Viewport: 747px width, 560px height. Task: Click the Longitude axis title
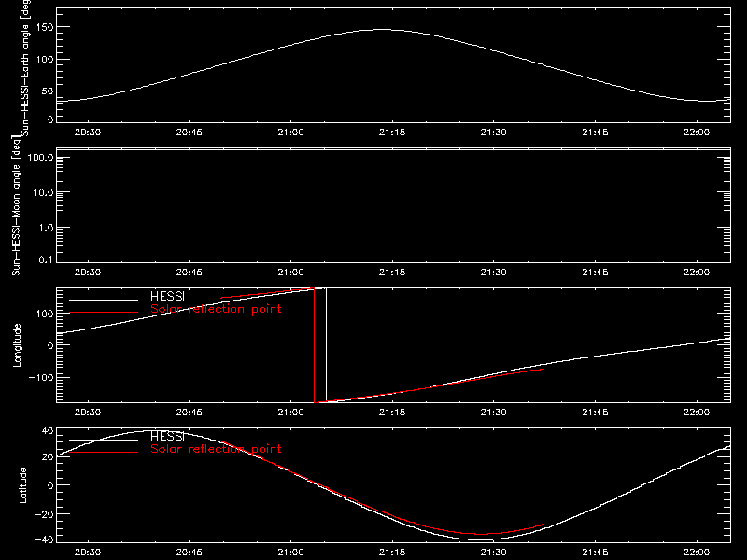click(17, 345)
